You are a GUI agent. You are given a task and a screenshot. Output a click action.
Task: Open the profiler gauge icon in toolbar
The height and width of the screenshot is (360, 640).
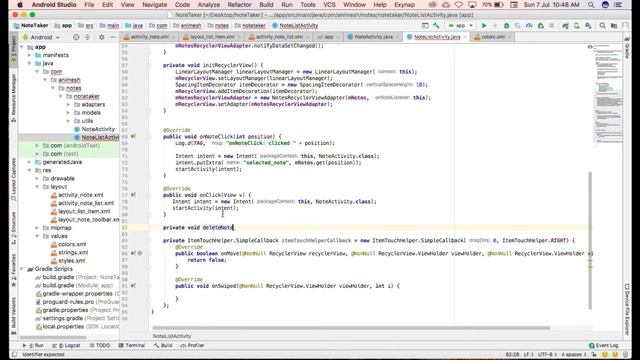click(529, 25)
